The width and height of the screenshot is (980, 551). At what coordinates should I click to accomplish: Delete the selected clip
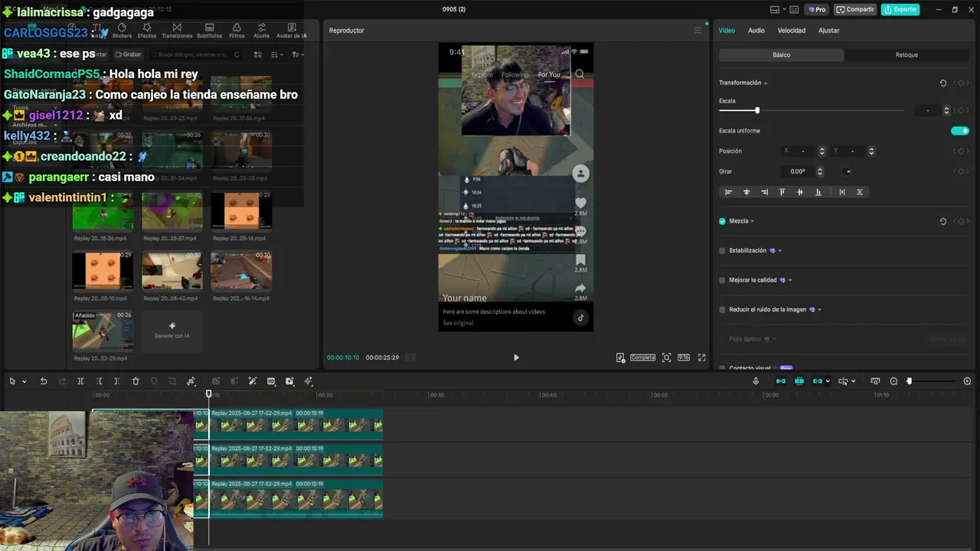pyautogui.click(x=136, y=381)
